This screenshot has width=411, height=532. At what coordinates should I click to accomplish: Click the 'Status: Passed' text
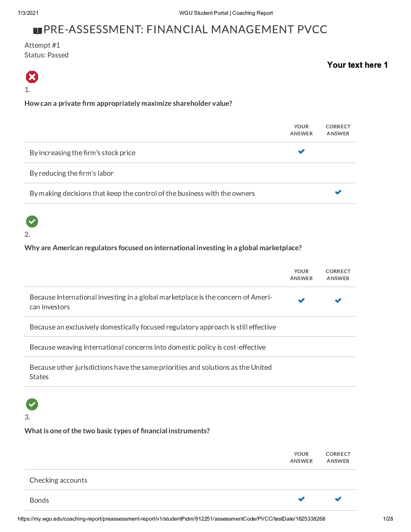click(46, 55)
